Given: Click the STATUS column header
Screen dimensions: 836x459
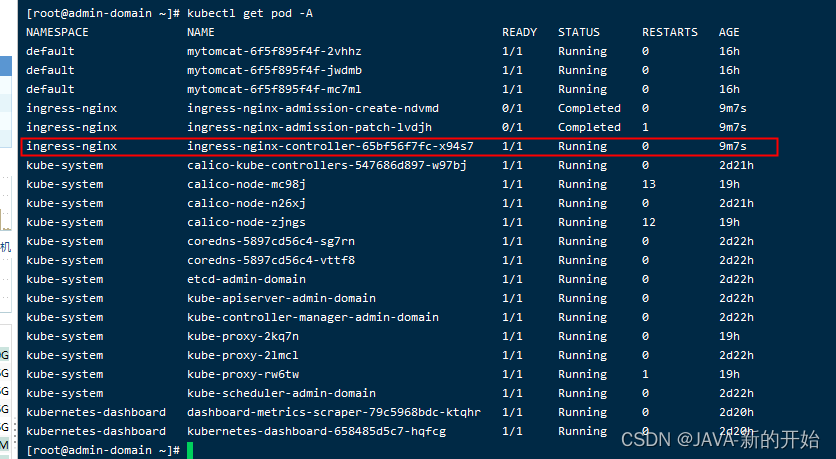Looking at the screenshot, I should click(578, 32).
